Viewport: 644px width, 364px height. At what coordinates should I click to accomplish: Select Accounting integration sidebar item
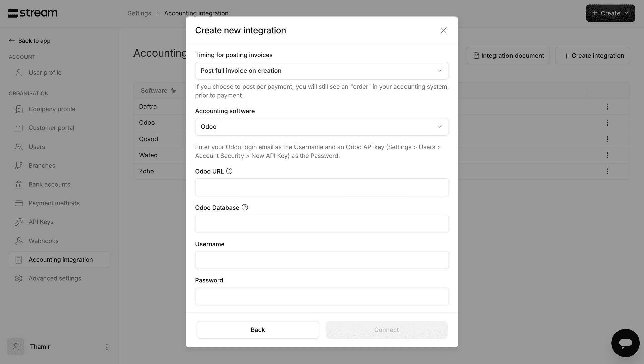pos(59,260)
